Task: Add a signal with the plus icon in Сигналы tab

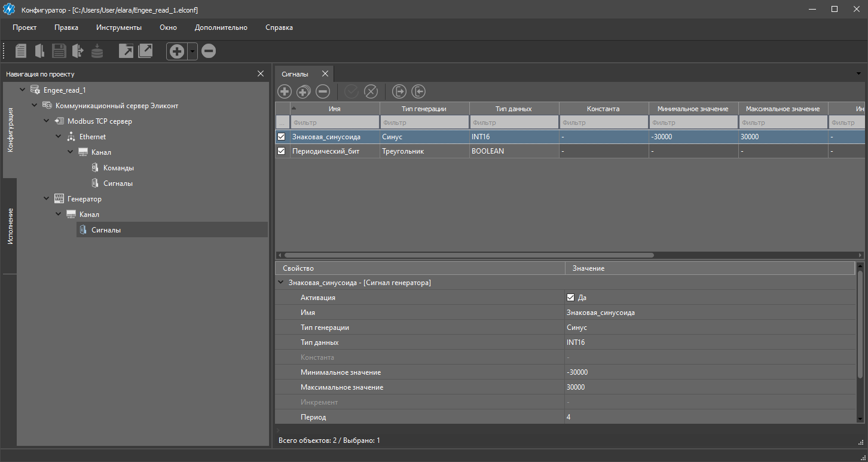Action: point(285,91)
